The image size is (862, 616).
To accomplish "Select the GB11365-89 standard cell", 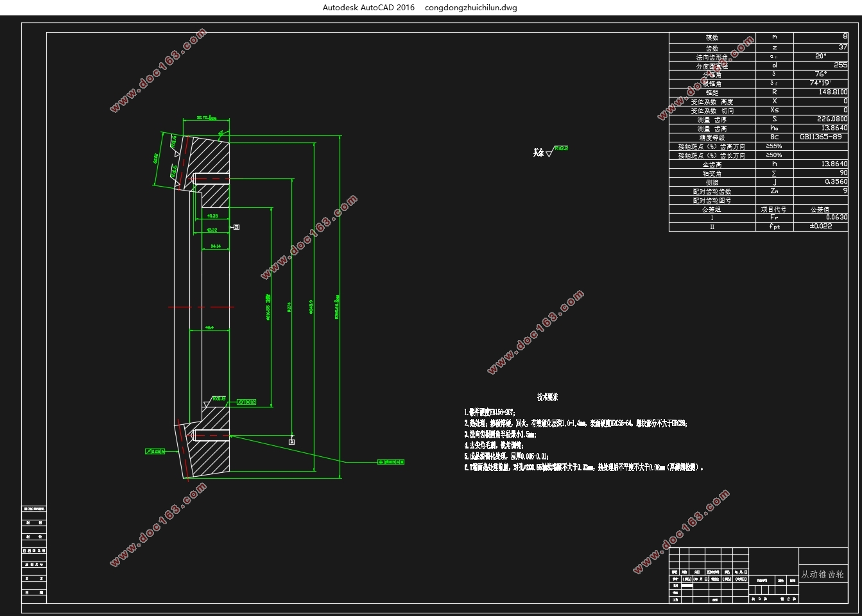I will point(821,137).
